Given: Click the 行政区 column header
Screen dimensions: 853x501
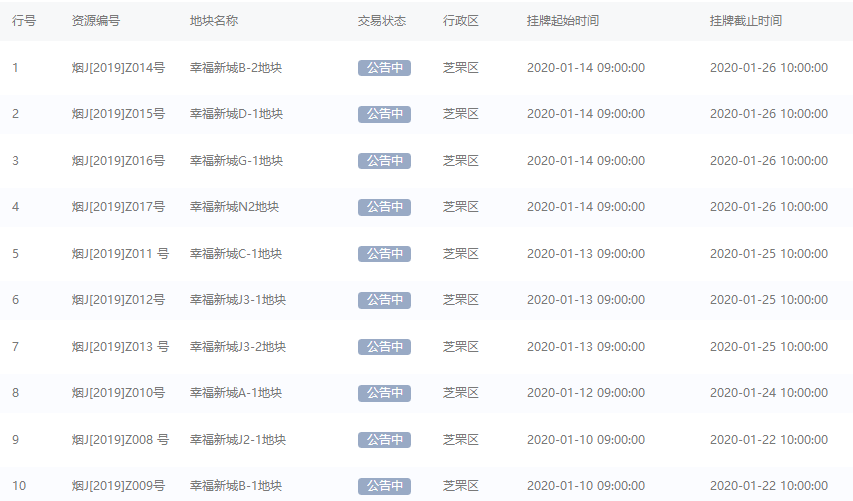Looking at the screenshot, I should pos(461,21).
